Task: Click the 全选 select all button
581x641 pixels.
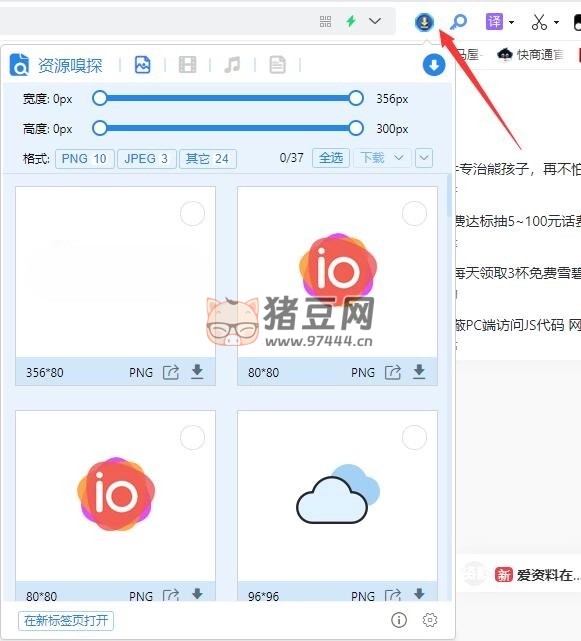Action: coord(331,158)
